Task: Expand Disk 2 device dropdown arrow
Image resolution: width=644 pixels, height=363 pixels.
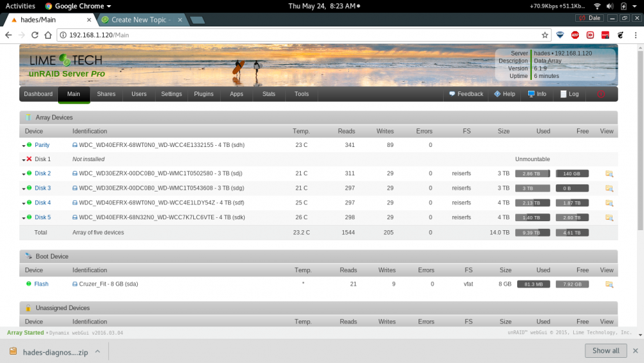Action: click(x=23, y=174)
